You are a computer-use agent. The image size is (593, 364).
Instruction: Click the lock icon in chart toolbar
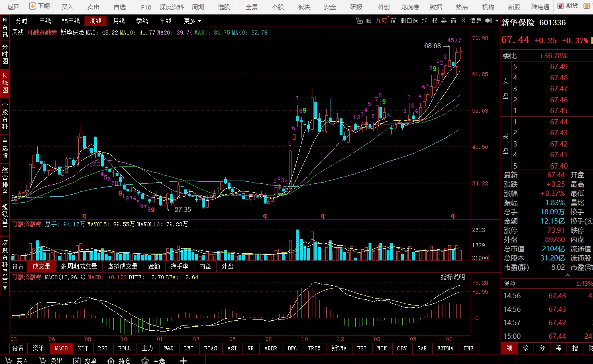click(x=359, y=21)
